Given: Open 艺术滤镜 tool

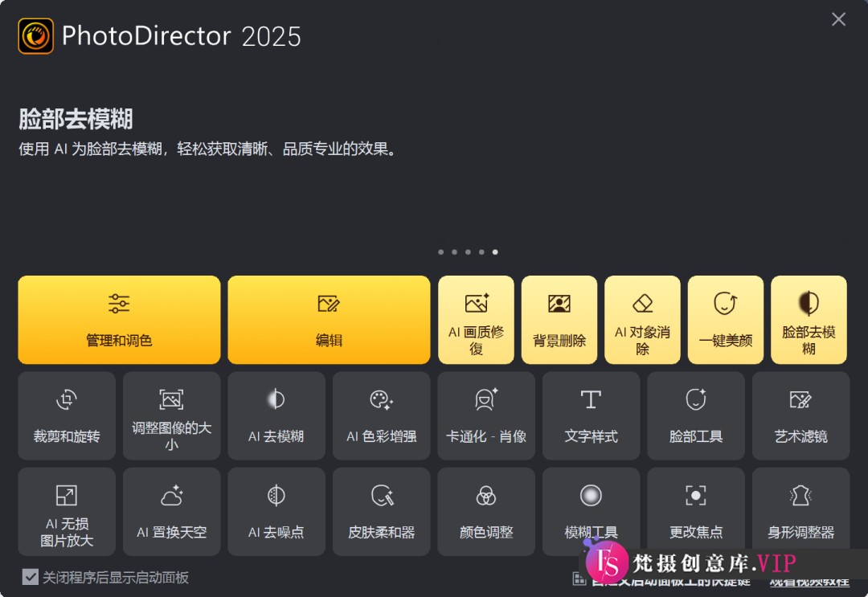Looking at the screenshot, I should tap(801, 415).
